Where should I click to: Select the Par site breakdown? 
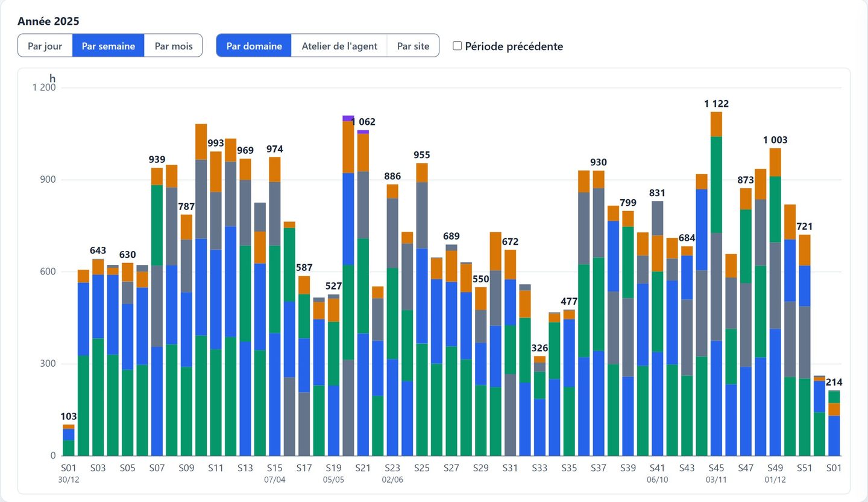coord(413,46)
